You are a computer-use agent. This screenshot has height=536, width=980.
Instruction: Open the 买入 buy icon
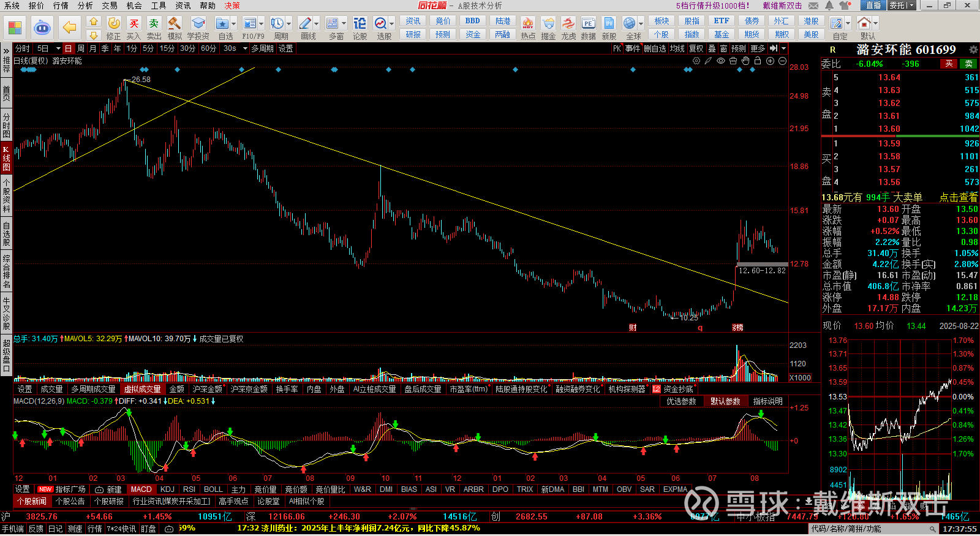134,23
